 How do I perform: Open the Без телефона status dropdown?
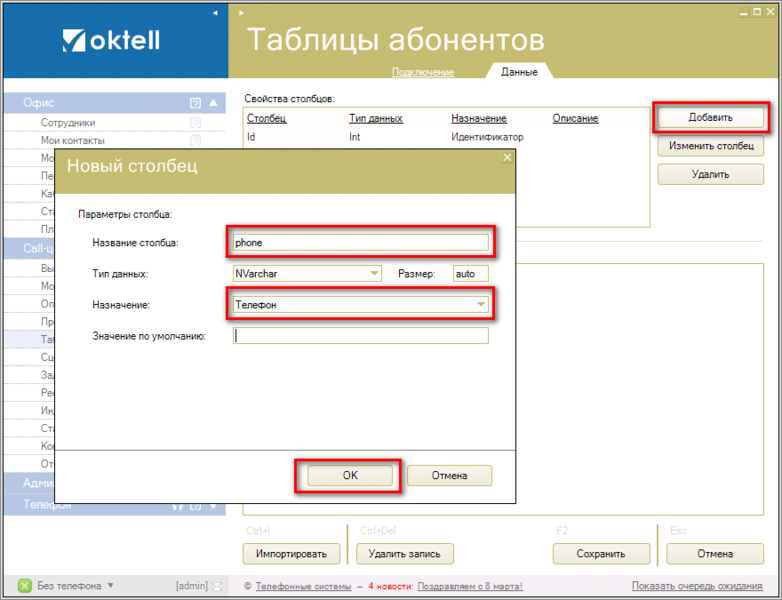(111, 585)
